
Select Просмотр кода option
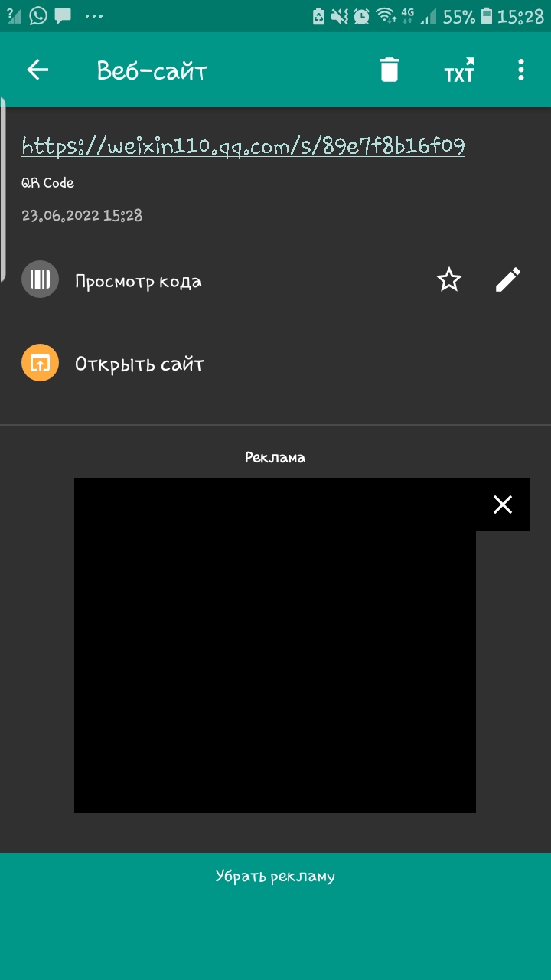point(139,281)
